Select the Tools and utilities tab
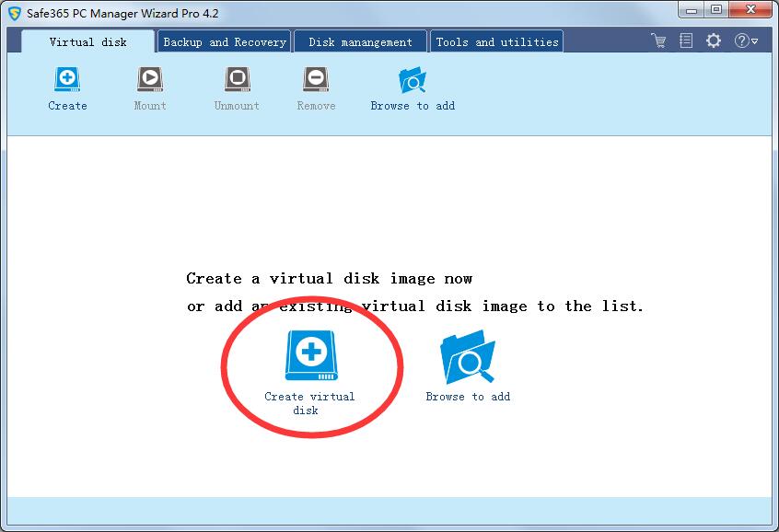779x532 pixels. coord(497,41)
